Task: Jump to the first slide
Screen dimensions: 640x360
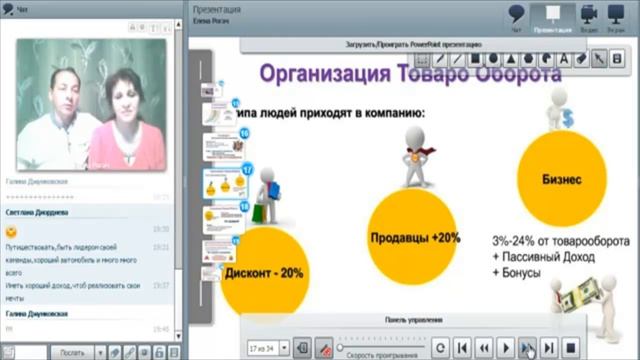Action: click(x=462, y=348)
